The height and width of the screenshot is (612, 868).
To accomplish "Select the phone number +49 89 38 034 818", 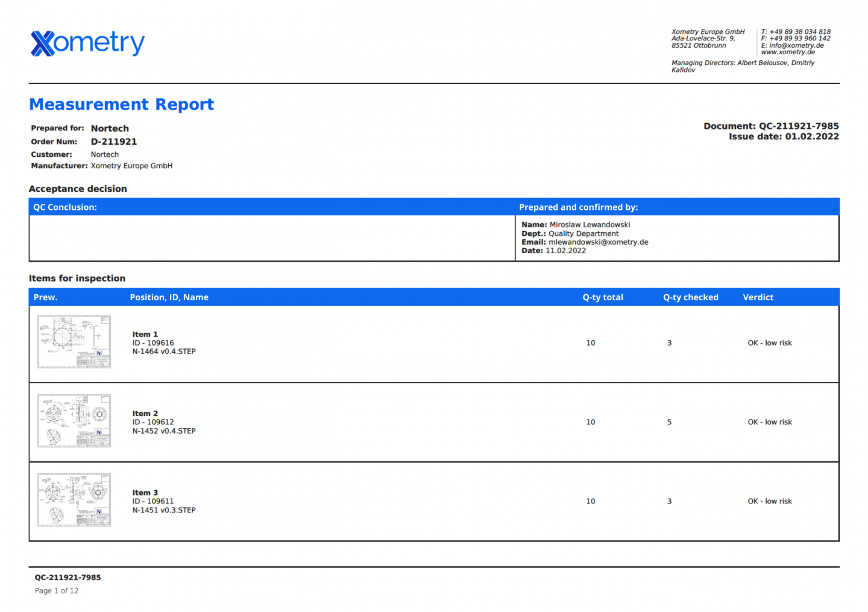I will click(800, 32).
